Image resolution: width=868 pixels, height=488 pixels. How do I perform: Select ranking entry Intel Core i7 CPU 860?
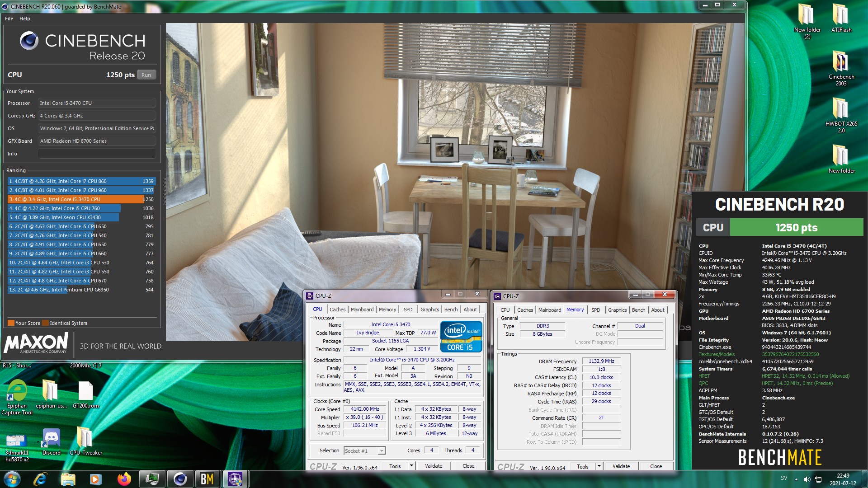point(81,181)
